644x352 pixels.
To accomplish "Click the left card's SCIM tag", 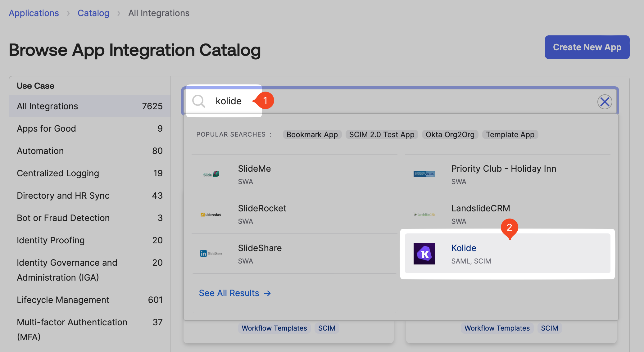I will click(x=327, y=328).
